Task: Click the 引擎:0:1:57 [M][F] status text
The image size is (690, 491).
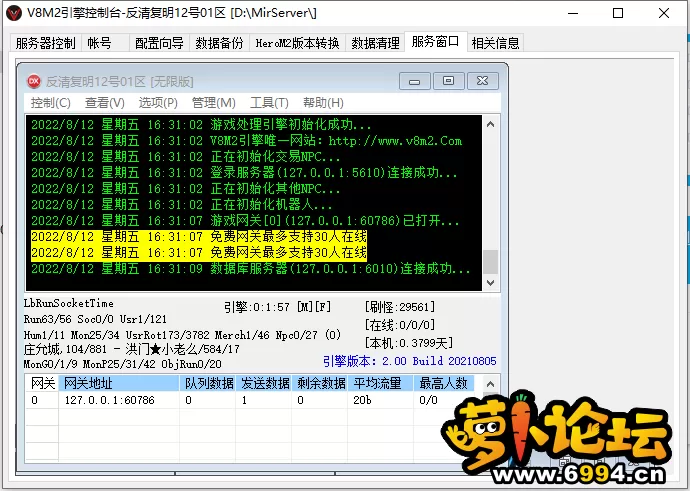Action: point(278,307)
